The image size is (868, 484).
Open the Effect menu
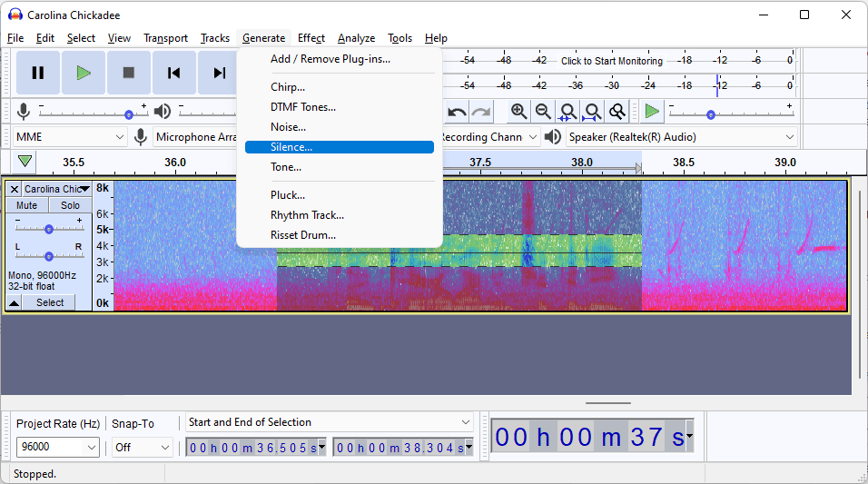(x=311, y=38)
